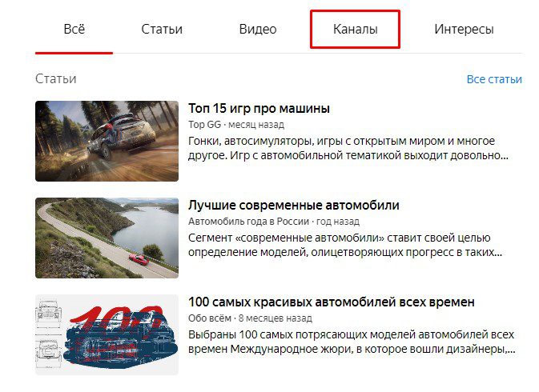539x392 pixels.
Task: Go to the Интересы tab
Action: click(x=464, y=29)
